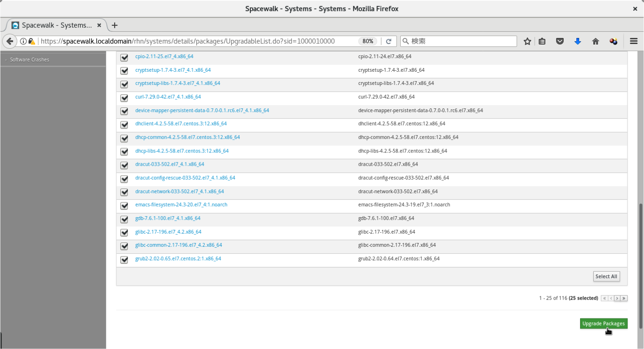
Task: Open dhcp-common-4.2.5-58 package link
Action: coord(187,137)
